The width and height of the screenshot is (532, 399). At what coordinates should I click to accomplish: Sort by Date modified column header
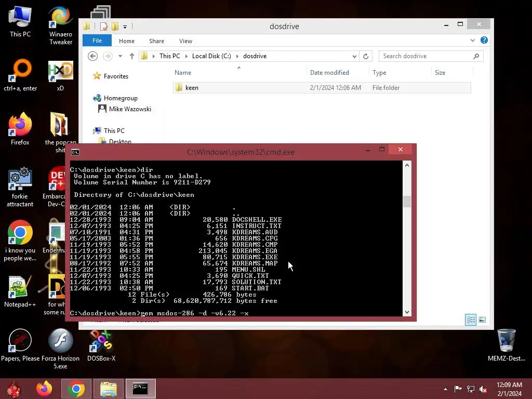point(337,73)
